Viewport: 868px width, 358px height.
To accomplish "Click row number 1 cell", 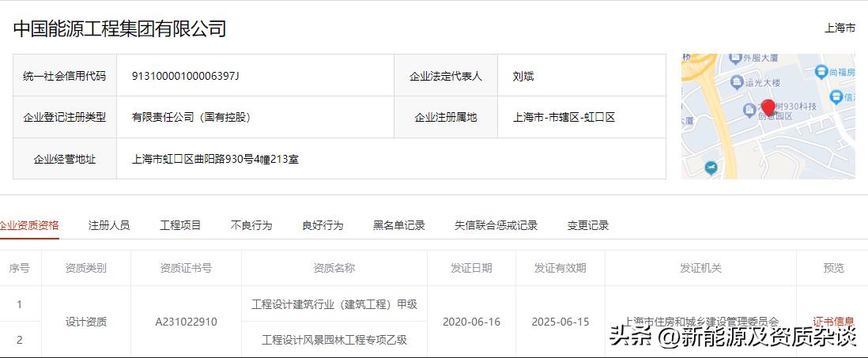I will [x=20, y=303].
